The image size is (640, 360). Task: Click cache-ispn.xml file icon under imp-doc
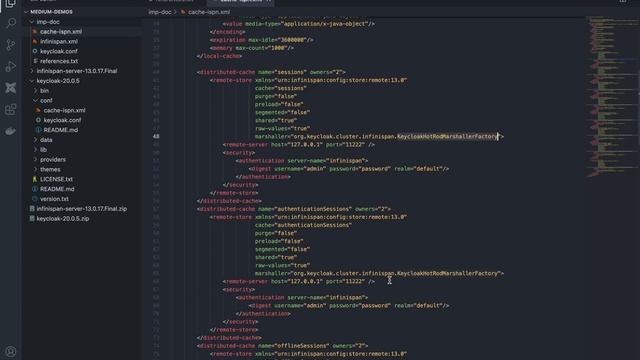pos(35,31)
